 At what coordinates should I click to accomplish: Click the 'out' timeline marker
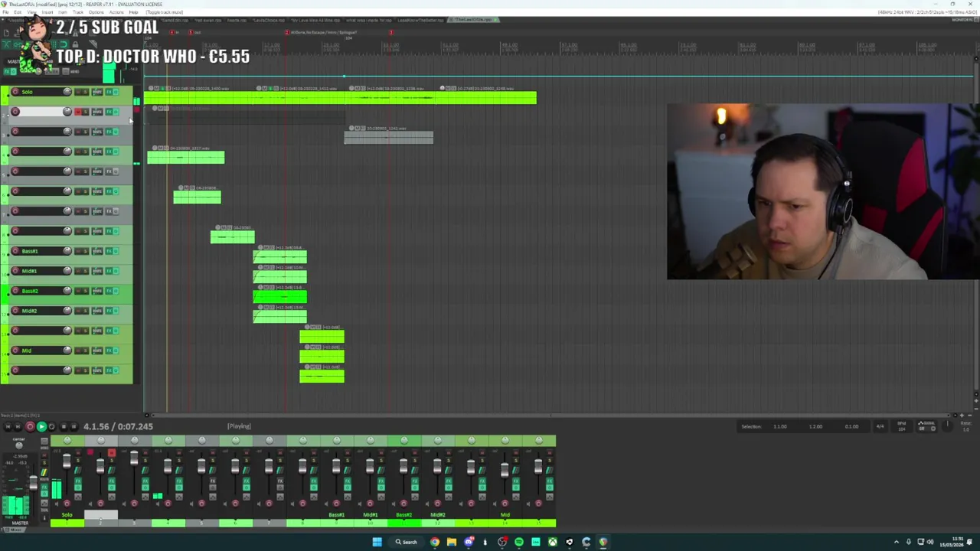[191, 32]
